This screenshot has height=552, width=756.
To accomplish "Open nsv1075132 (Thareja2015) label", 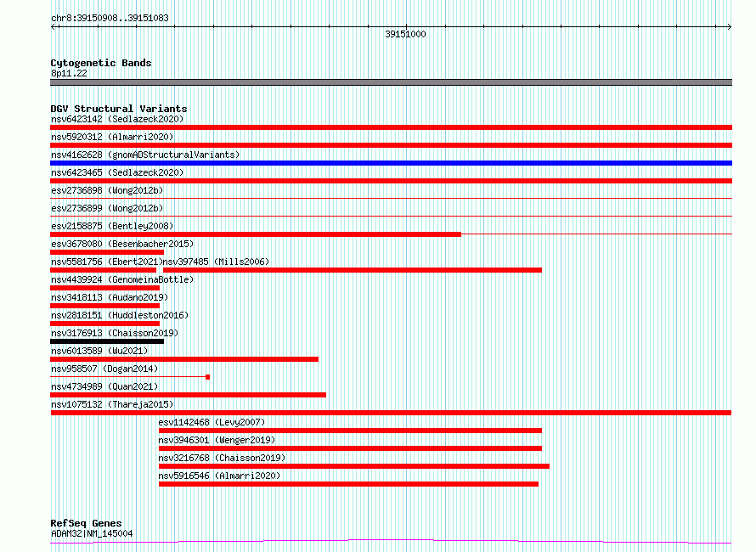I will [112, 404].
